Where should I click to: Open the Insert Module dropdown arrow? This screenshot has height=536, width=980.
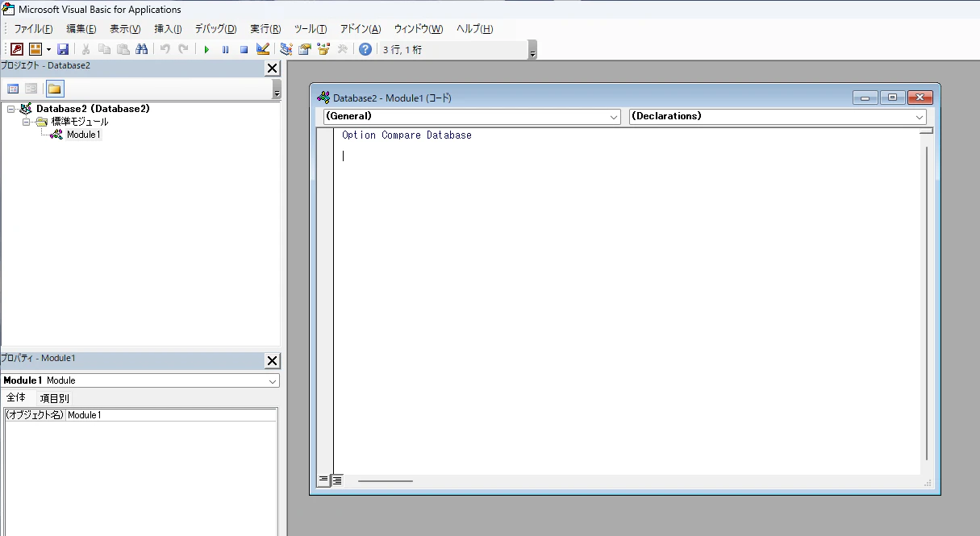48,49
